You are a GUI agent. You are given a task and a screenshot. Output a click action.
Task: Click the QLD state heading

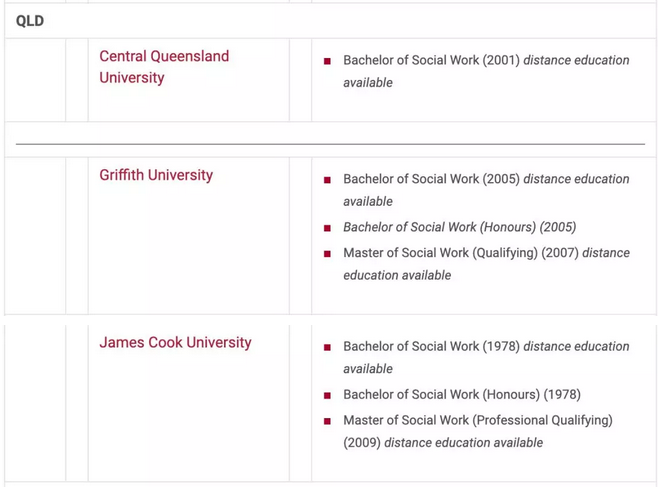[30, 20]
